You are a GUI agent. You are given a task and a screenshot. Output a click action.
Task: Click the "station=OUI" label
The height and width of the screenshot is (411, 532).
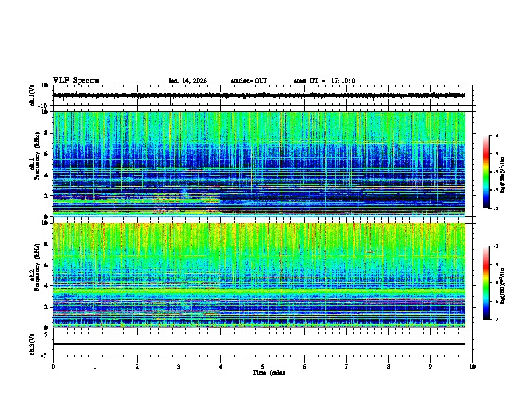point(249,81)
